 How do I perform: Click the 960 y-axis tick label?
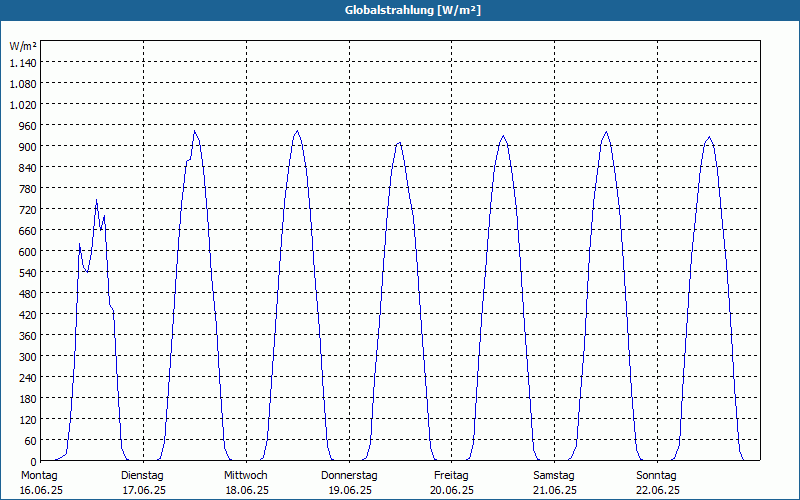[29, 126]
